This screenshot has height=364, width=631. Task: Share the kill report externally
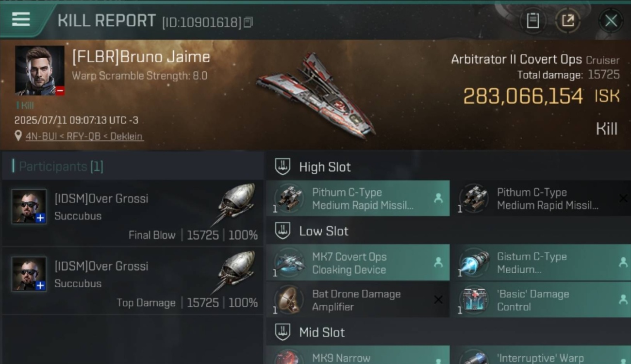click(567, 21)
